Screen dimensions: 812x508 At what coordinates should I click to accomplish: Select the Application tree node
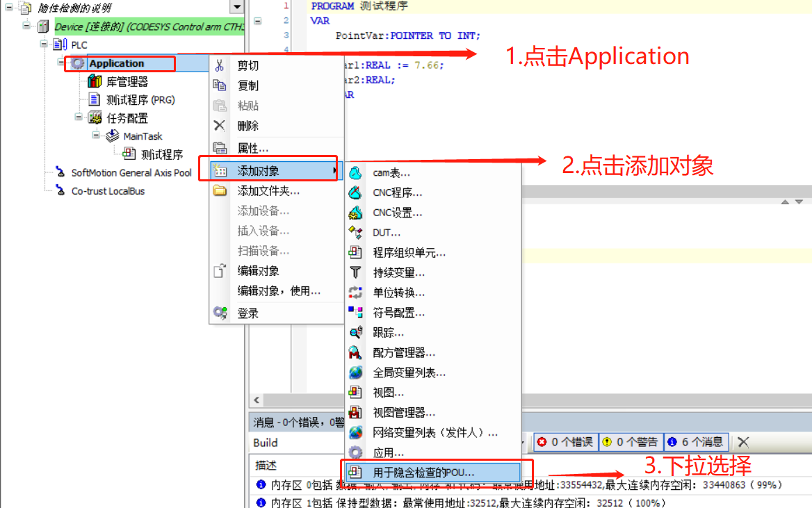click(x=117, y=63)
